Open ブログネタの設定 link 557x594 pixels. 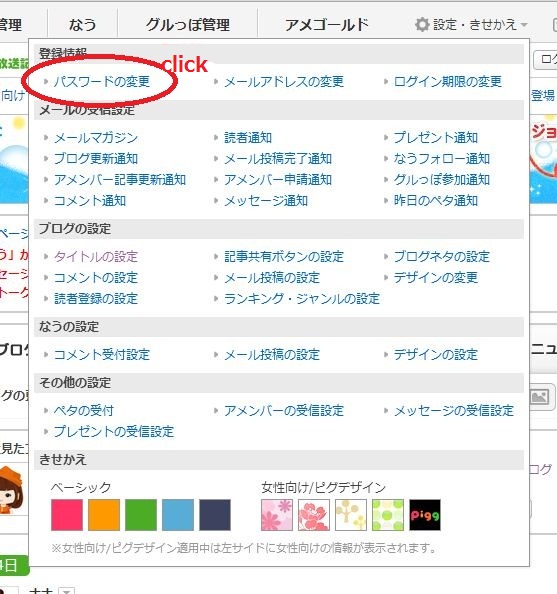coord(442,257)
